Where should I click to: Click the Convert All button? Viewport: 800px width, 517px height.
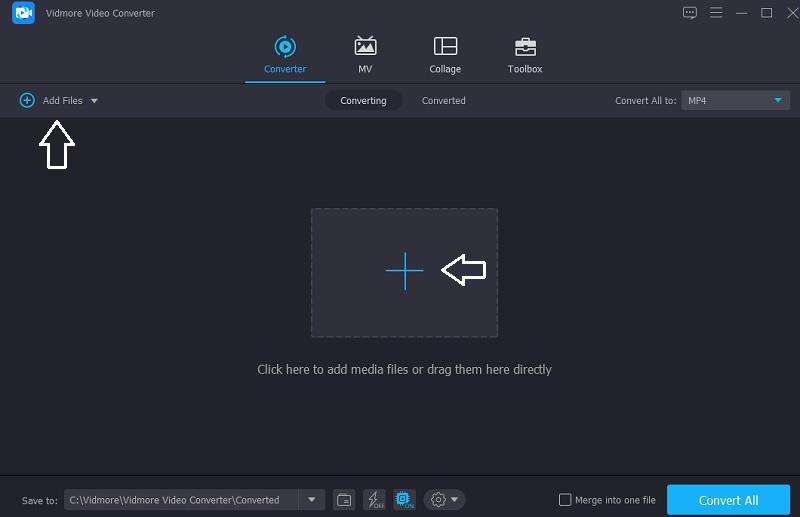point(728,500)
